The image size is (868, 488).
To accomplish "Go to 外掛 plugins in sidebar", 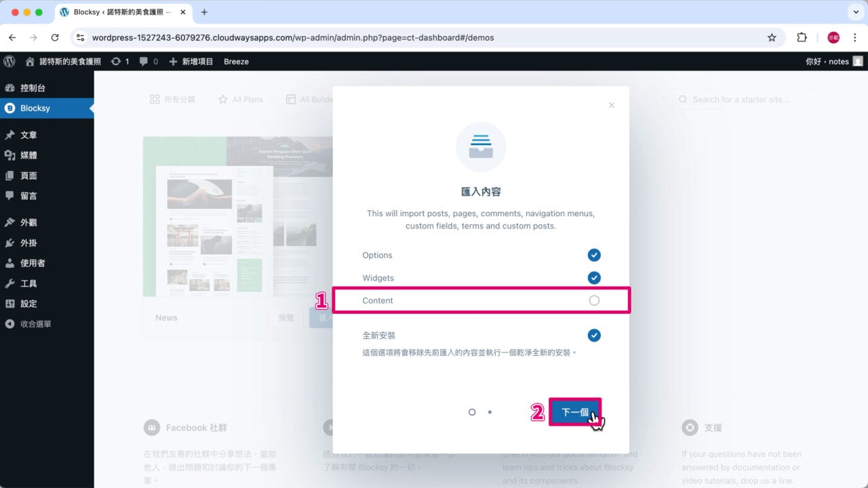I will tap(28, 243).
